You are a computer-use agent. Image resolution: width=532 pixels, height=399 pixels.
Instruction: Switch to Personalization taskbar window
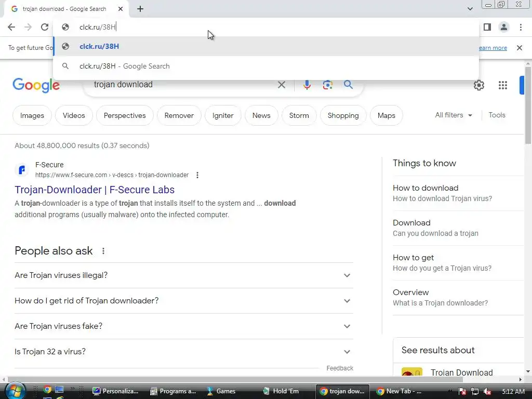[x=116, y=391]
